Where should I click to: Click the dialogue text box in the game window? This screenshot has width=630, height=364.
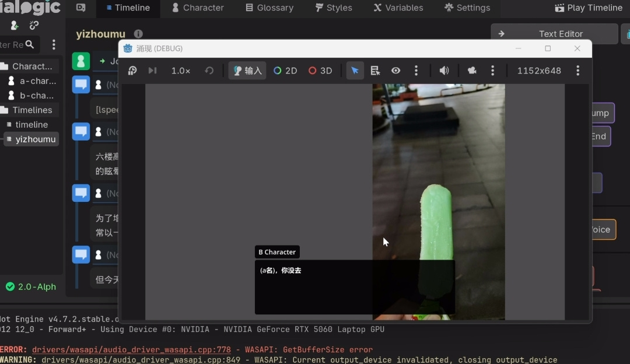355,287
